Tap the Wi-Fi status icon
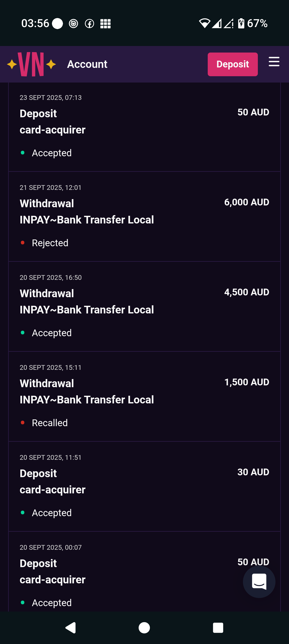 pyautogui.click(x=204, y=23)
